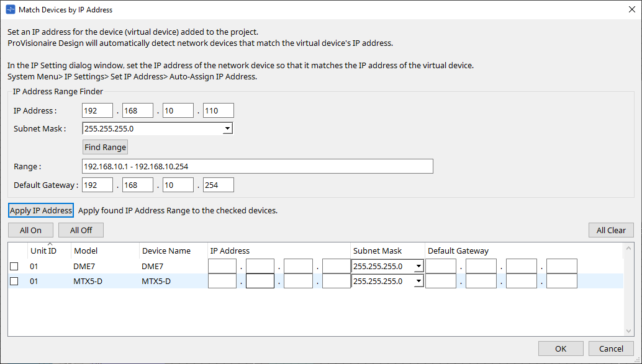This screenshot has height=364, width=642.
Task: Click the first Default Gateway field on the MTX5-D row
Action: pyautogui.click(x=441, y=280)
